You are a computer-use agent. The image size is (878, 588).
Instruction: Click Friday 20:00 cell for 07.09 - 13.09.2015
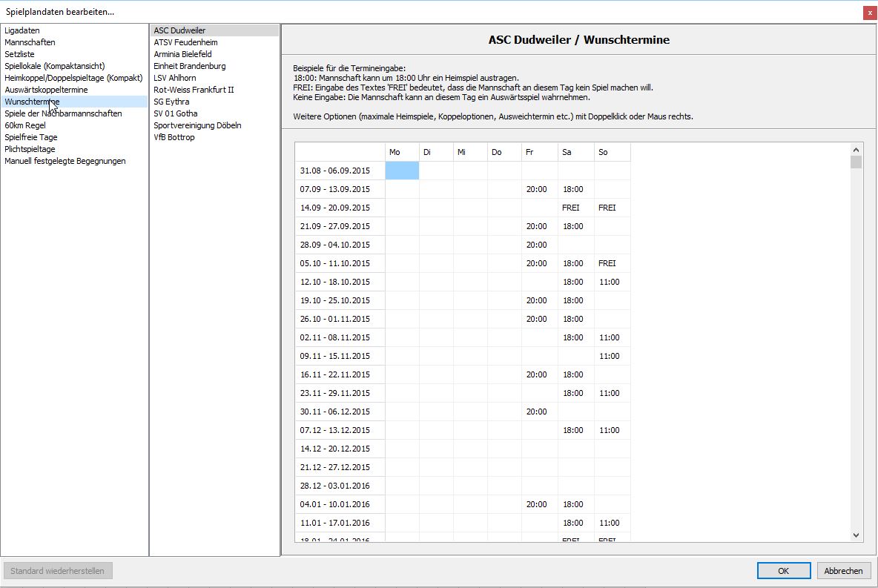click(x=537, y=189)
